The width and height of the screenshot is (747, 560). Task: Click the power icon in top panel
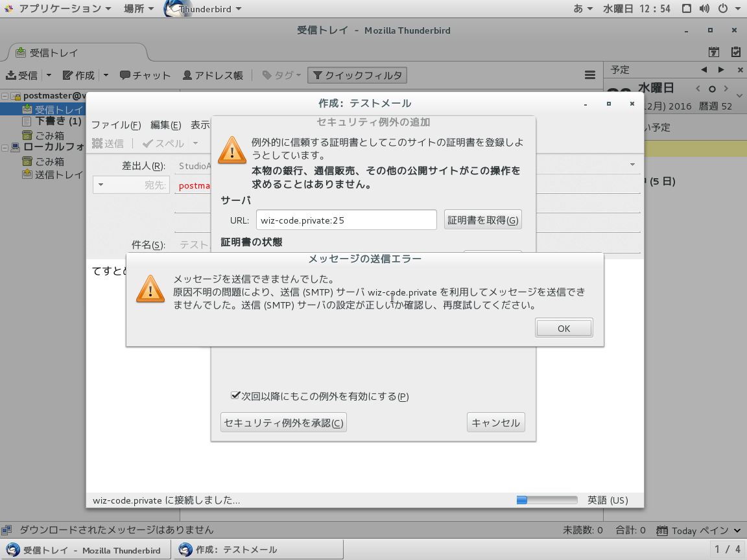(723, 8)
